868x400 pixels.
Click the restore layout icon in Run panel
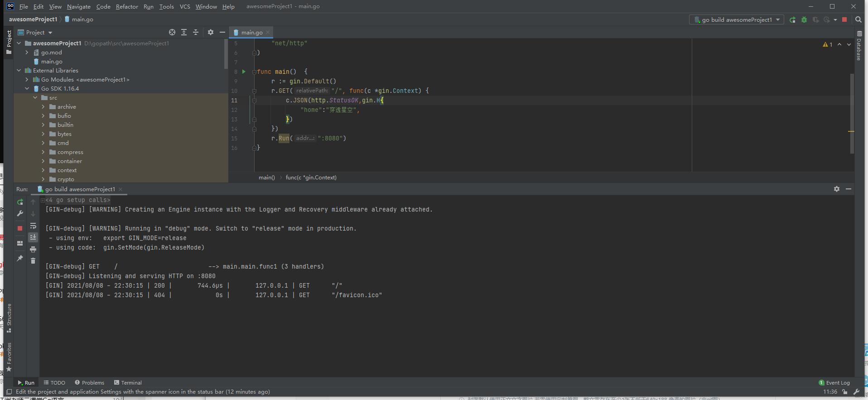pyautogui.click(x=20, y=243)
